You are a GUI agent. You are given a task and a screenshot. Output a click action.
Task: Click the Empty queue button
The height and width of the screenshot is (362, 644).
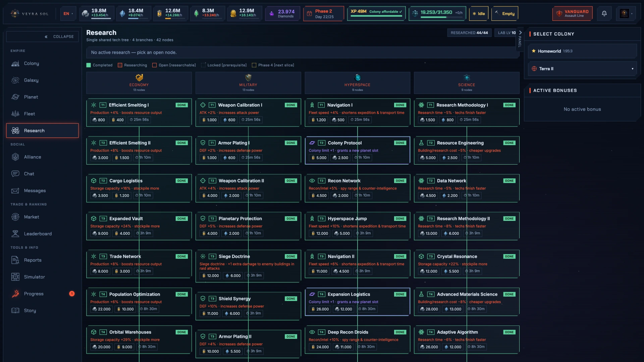tap(505, 14)
